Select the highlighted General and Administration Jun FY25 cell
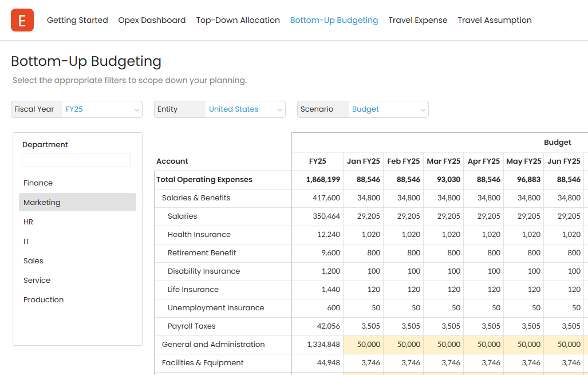The image size is (588, 375). click(563, 345)
